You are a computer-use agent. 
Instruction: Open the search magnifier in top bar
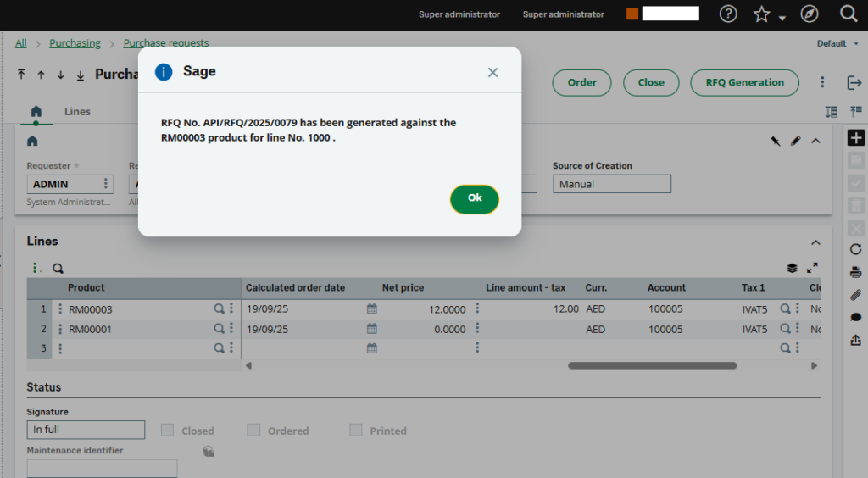coord(848,14)
